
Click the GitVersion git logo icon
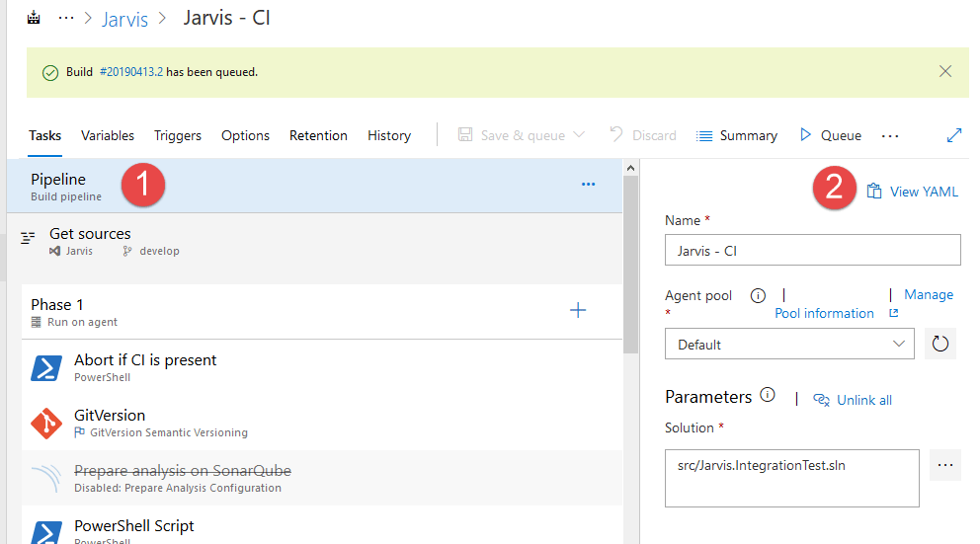coord(46,424)
